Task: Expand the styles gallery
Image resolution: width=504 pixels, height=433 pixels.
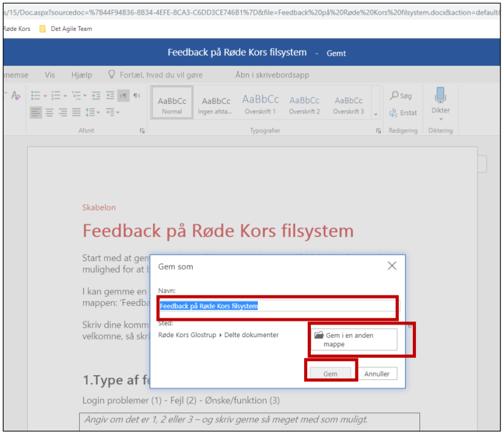Action: 375,115
